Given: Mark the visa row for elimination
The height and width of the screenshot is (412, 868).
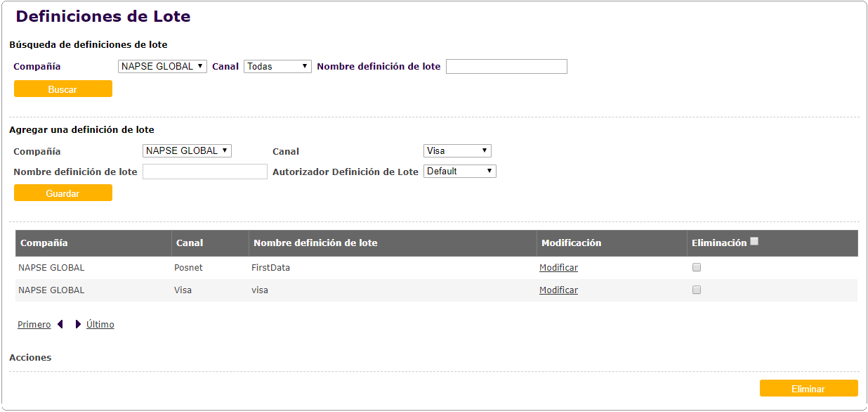Looking at the screenshot, I should [697, 290].
